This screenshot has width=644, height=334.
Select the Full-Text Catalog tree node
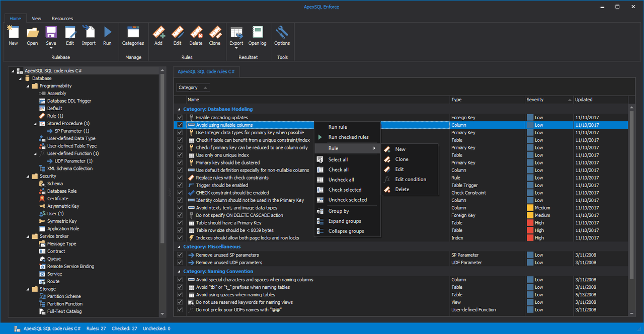click(64, 311)
